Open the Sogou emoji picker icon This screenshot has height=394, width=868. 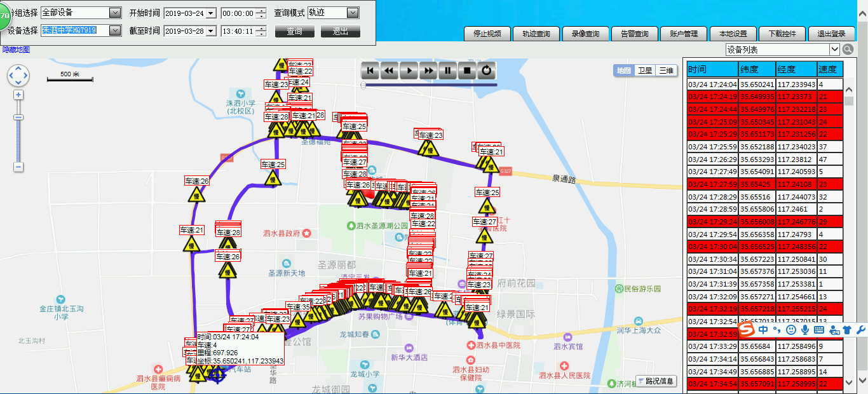791,330
